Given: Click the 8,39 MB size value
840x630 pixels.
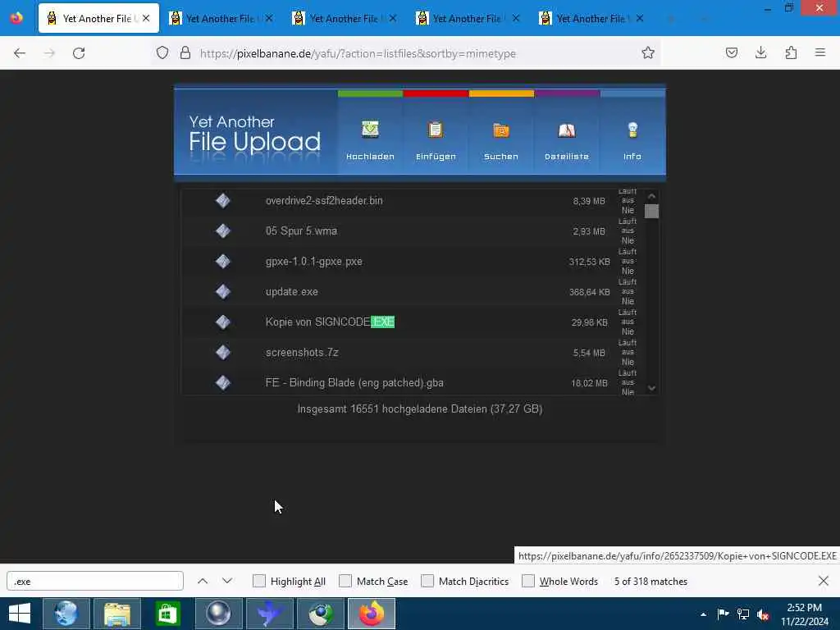Looking at the screenshot, I should click(589, 202).
